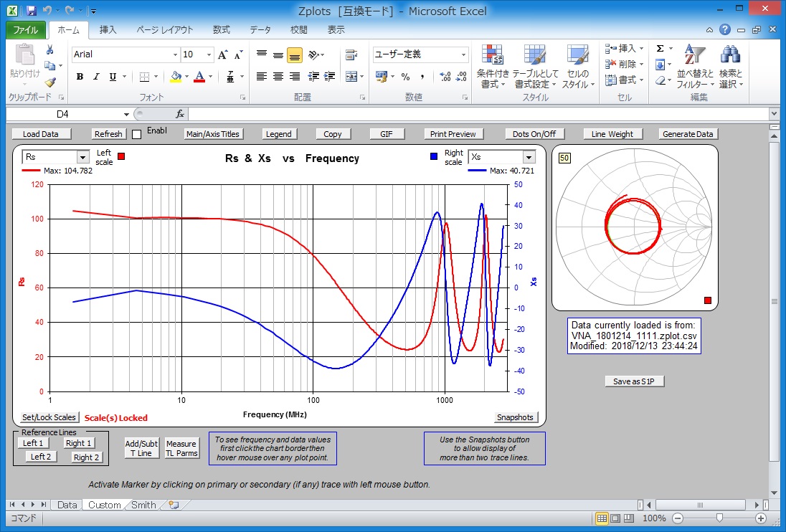
Task: Open the Smith worksheet tab
Action: 143,505
